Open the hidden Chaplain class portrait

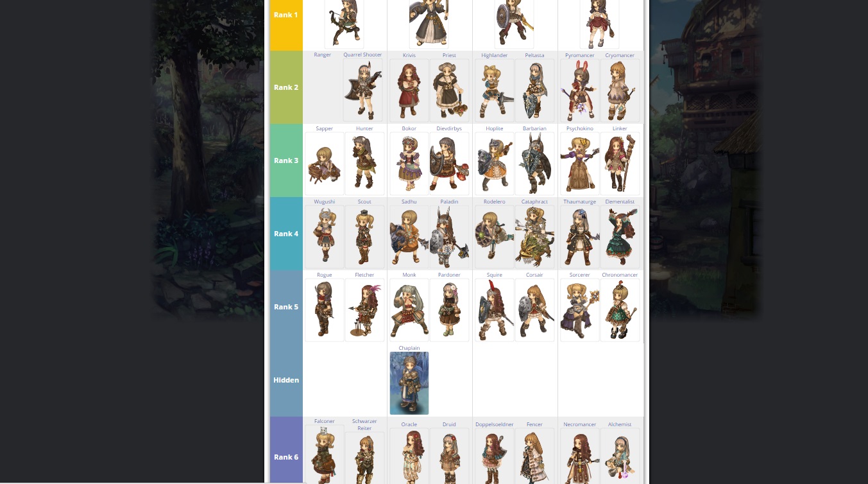(x=409, y=383)
